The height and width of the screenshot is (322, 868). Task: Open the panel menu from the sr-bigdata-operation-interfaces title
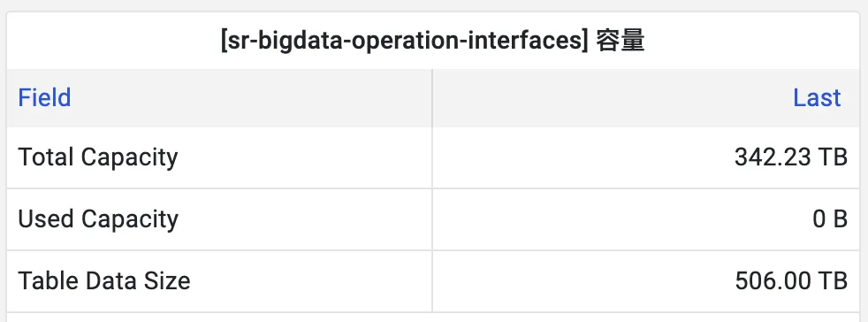click(x=432, y=42)
